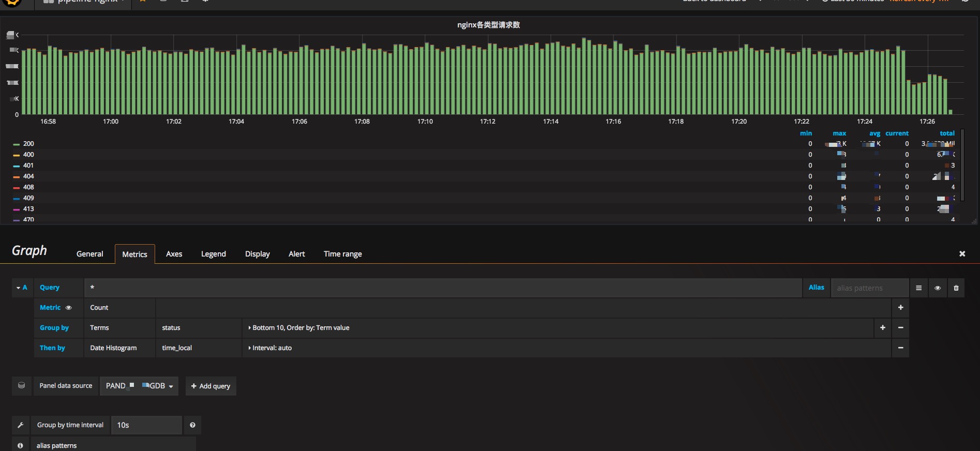
Task: Open Group by time interval help icon
Action: point(192,425)
